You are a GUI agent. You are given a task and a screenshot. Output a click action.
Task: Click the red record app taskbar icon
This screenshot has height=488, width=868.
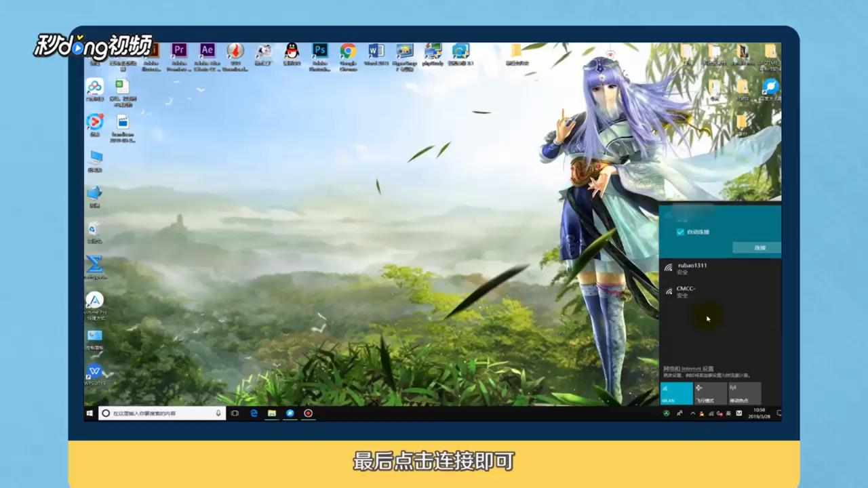308,413
